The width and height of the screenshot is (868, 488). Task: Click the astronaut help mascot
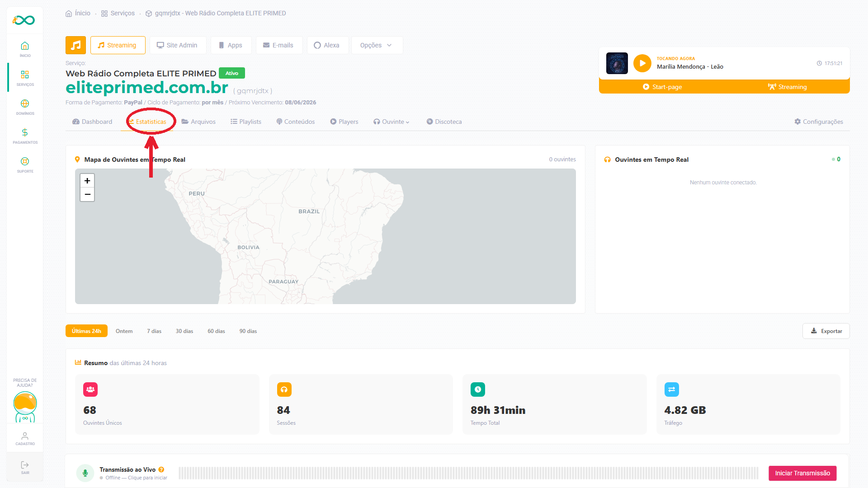(x=25, y=407)
